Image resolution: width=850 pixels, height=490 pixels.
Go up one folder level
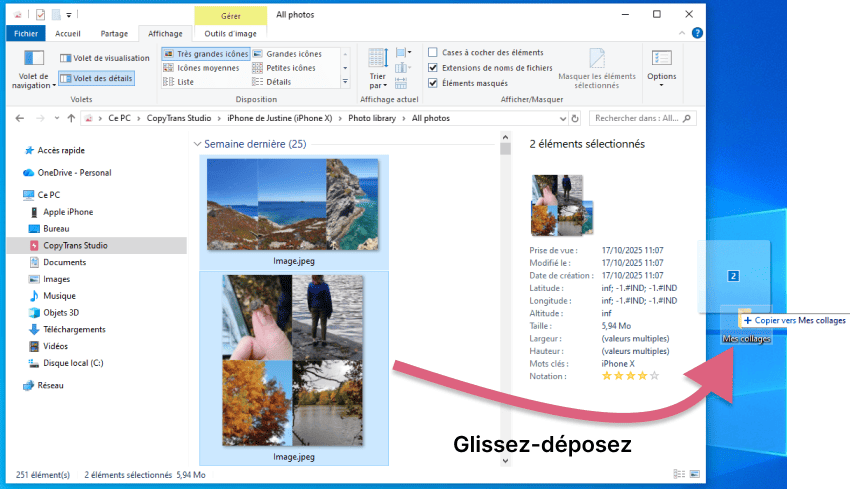click(x=71, y=118)
